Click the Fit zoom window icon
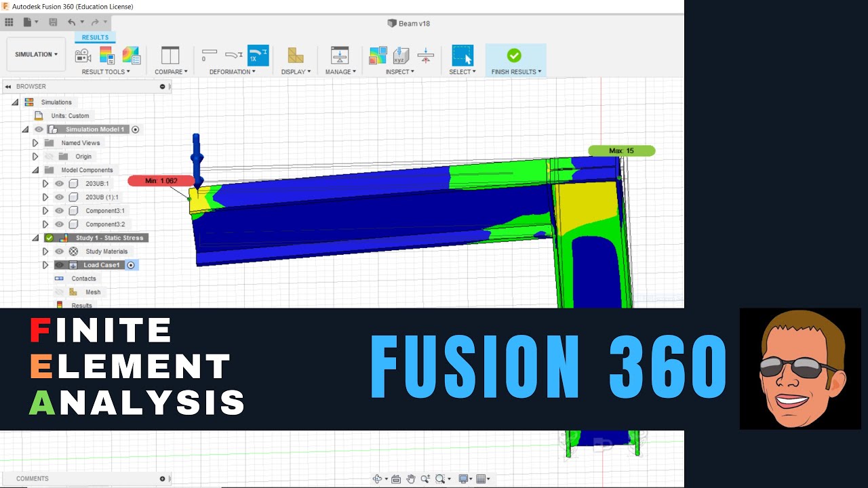868x488 pixels. [x=440, y=479]
